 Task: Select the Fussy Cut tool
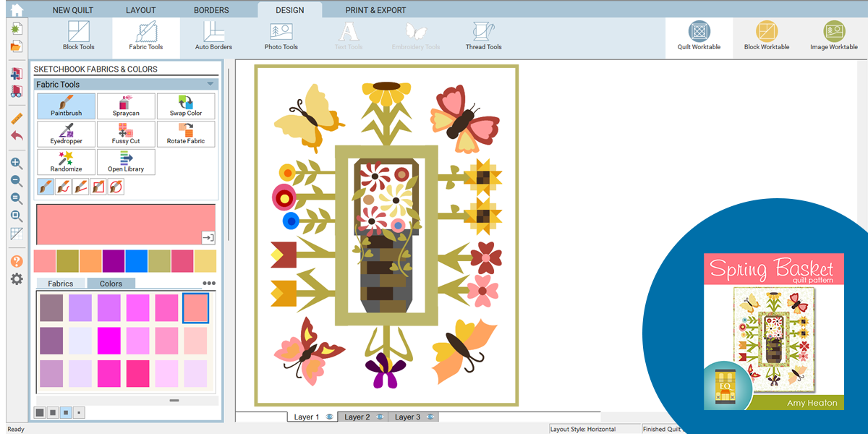126,134
